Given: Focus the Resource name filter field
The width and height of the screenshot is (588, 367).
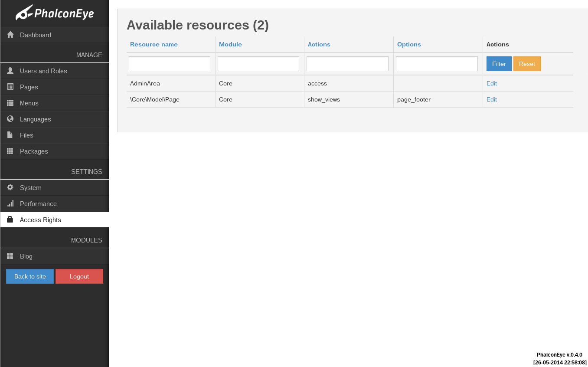Looking at the screenshot, I should [x=170, y=64].
